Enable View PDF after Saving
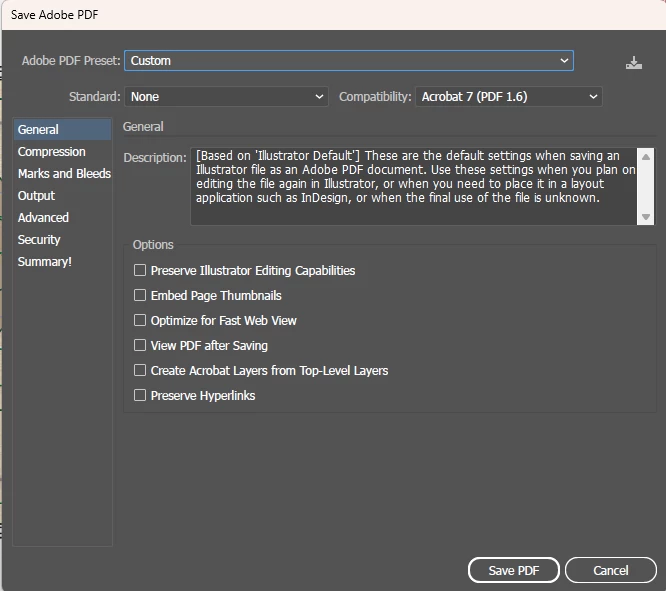The width and height of the screenshot is (666, 591). (140, 345)
